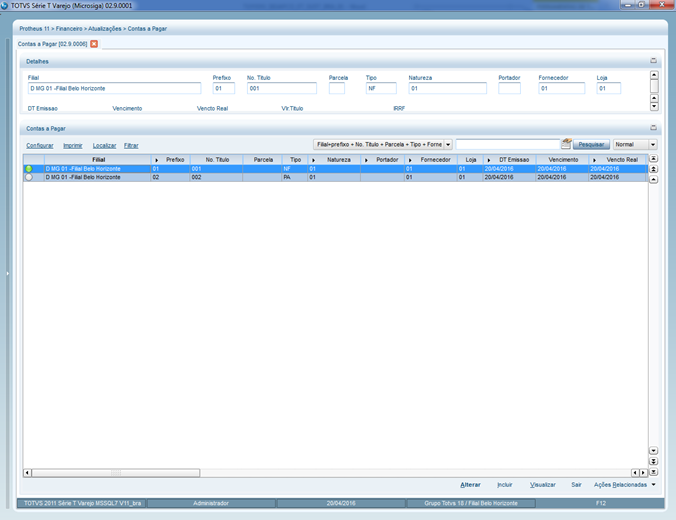Screen dimensions: 676x520
Task: Click the Alterar button
Action: 470,485
